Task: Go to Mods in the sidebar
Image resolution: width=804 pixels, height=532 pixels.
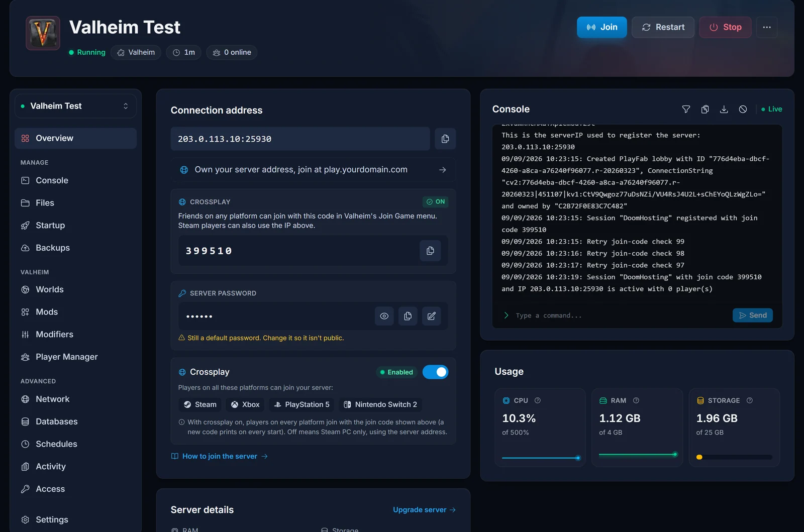Action: (x=75, y=312)
